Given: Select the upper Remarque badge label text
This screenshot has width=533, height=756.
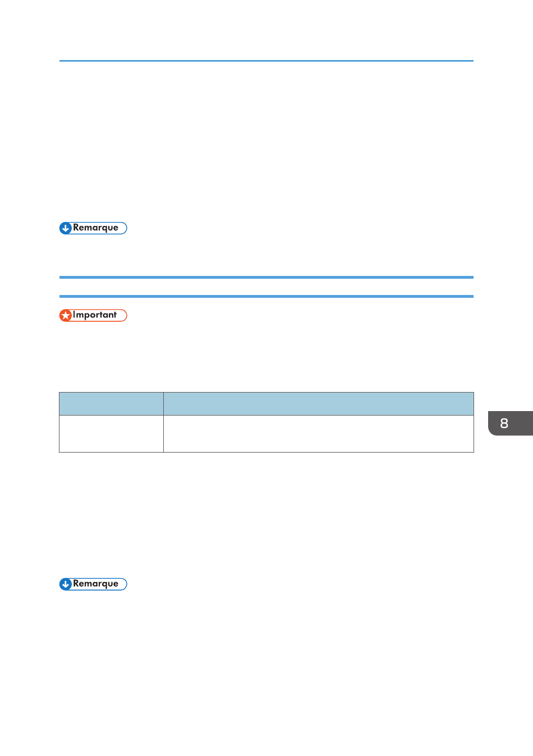Looking at the screenshot, I should coord(95,228).
